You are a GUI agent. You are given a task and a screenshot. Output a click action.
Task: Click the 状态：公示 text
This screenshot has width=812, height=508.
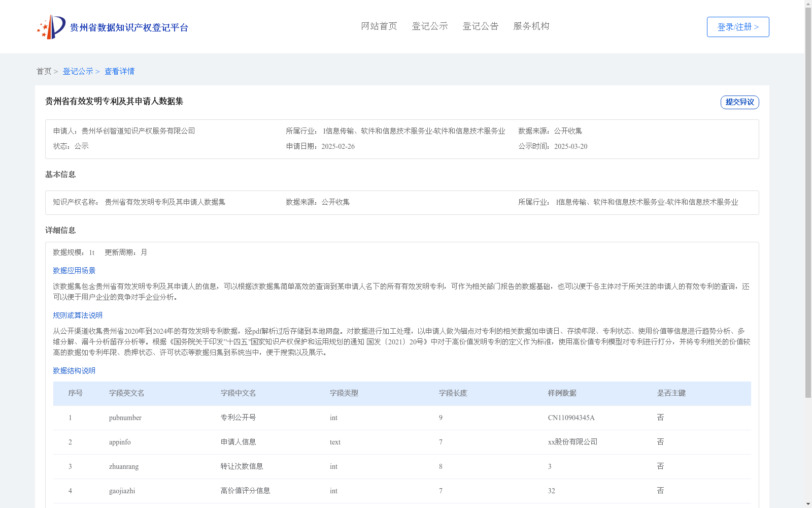[71, 146]
